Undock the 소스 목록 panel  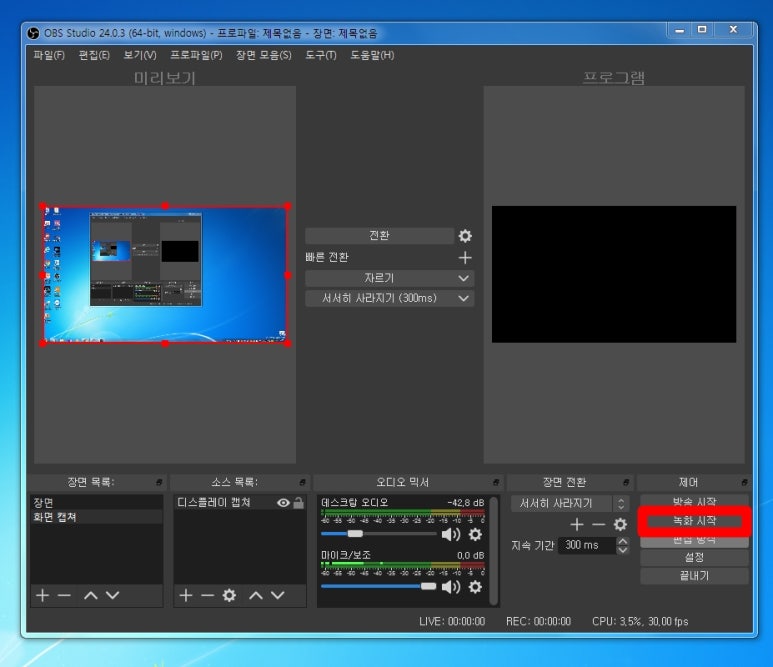302,482
